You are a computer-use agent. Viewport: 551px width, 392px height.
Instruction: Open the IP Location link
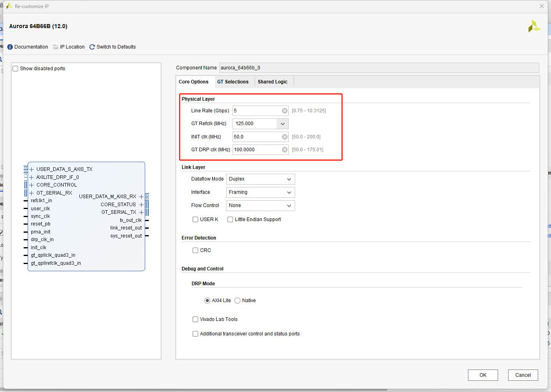(x=72, y=47)
